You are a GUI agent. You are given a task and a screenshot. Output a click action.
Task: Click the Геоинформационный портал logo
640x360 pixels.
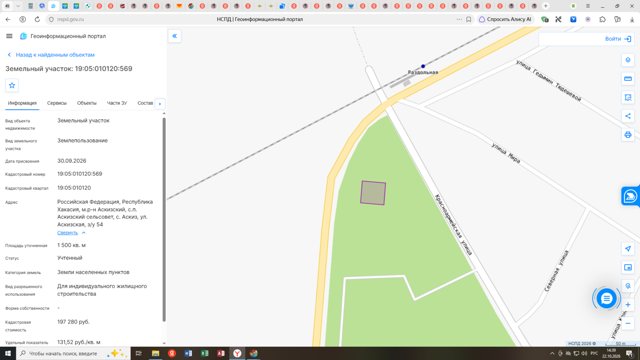(x=23, y=36)
